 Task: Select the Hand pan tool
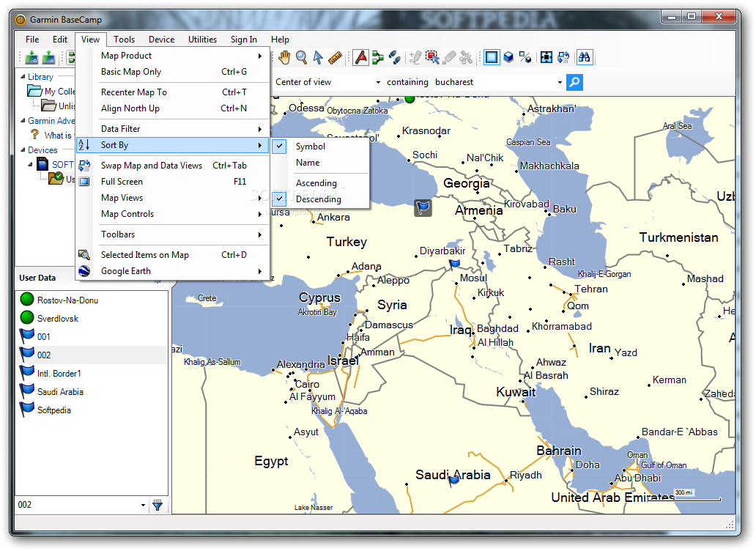(x=284, y=57)
